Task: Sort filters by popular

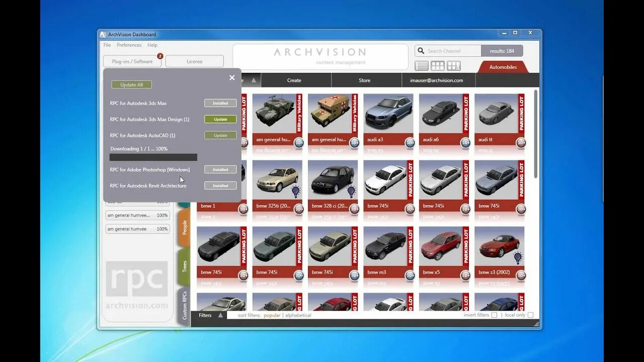Action: (272, 315)
